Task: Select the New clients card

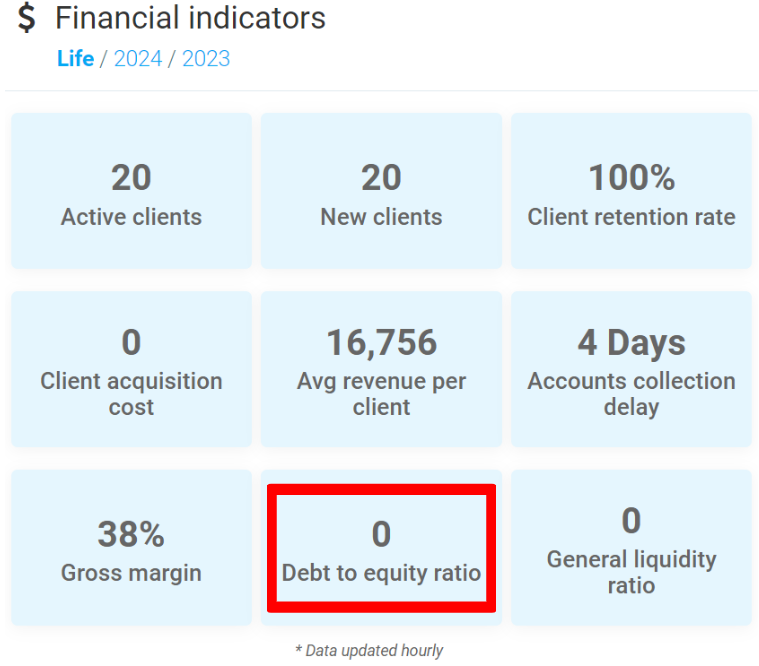Action: tap(381, 191)
